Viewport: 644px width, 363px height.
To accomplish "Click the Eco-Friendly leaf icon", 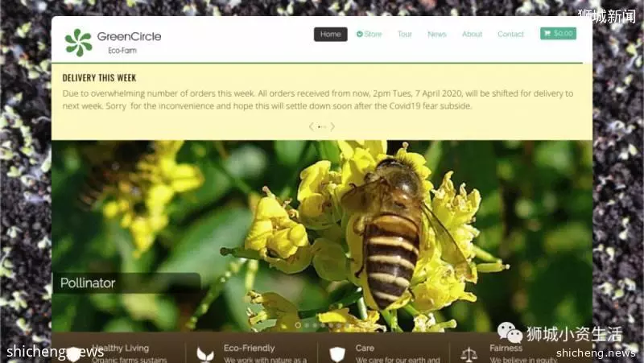I will 204,354.
